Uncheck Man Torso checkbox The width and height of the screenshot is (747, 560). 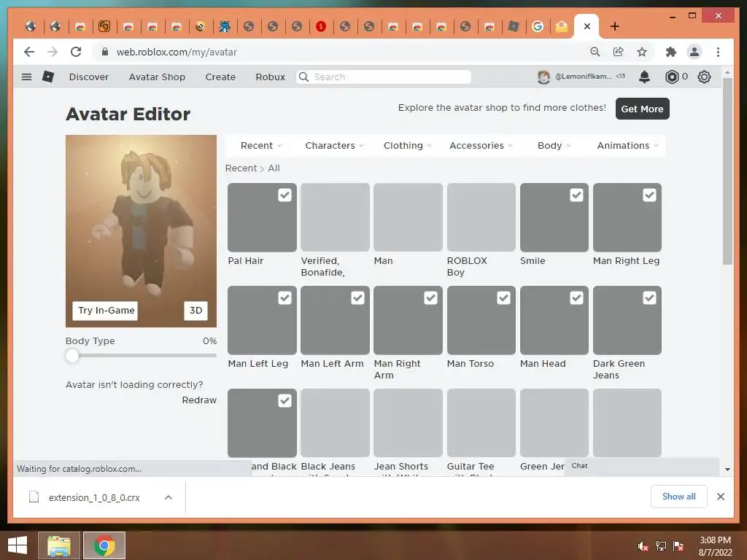coord(503,298)
